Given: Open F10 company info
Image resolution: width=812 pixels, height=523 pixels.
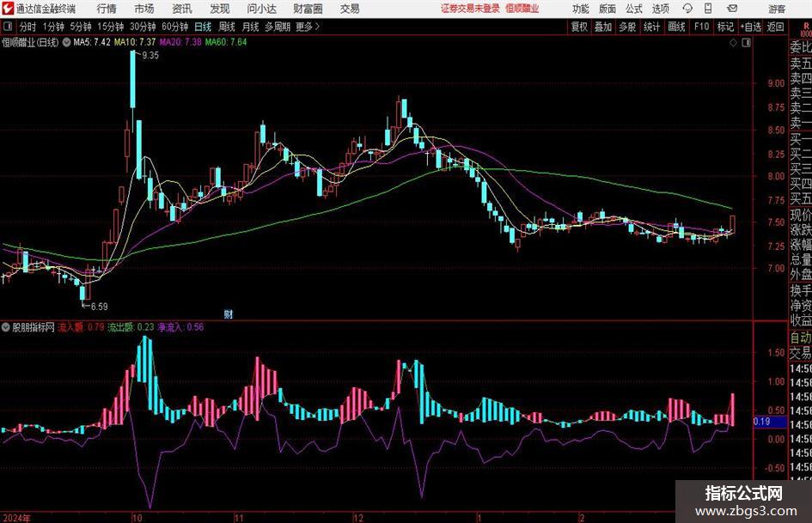Looking at the screenshot, I should click(701, 27).
